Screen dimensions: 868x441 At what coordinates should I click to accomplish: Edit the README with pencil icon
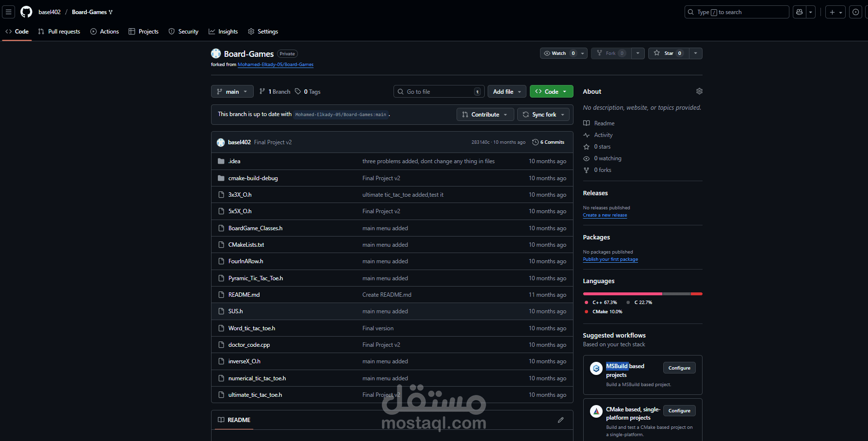pyautogui.click(x=561, y=420)
